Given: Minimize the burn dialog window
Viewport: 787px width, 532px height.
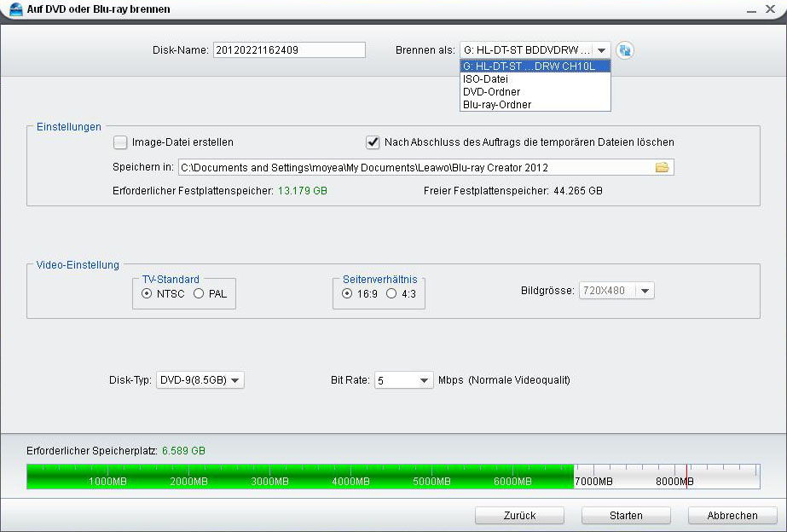Looking at the screenshot, I should coord(751,9).
